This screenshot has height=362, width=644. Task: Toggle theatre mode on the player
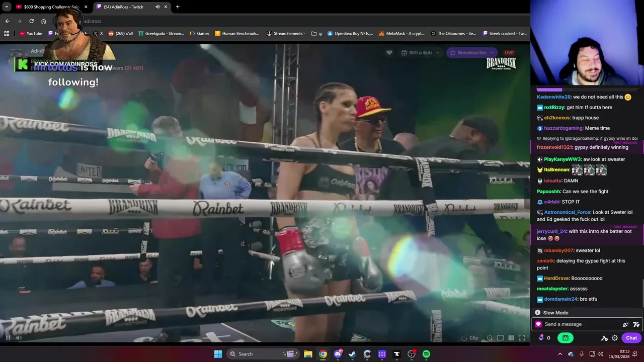pos(511,338)
